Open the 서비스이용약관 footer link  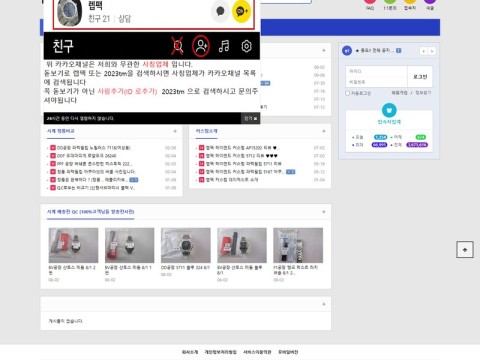[x=257, y=352]
